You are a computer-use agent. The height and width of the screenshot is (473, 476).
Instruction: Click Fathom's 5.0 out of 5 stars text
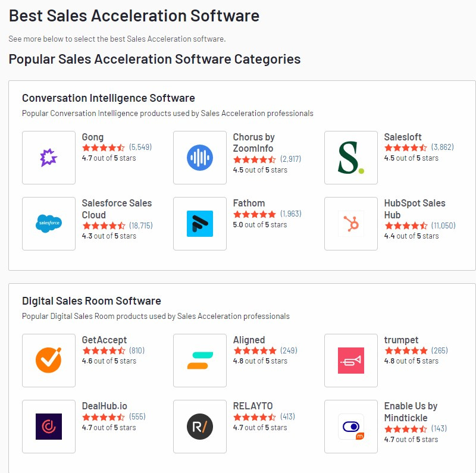click(260, 225)
